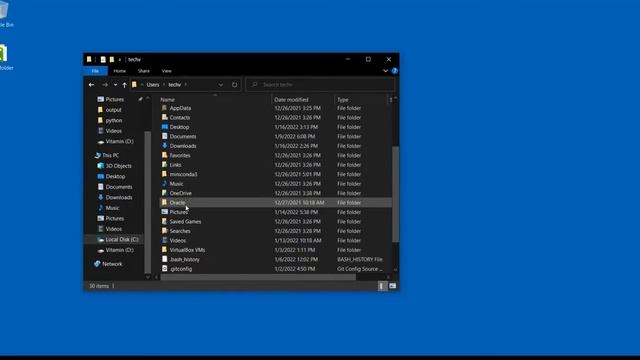Select the AppData folder
This screenshot has width=640, height=360.
(180, 108)
